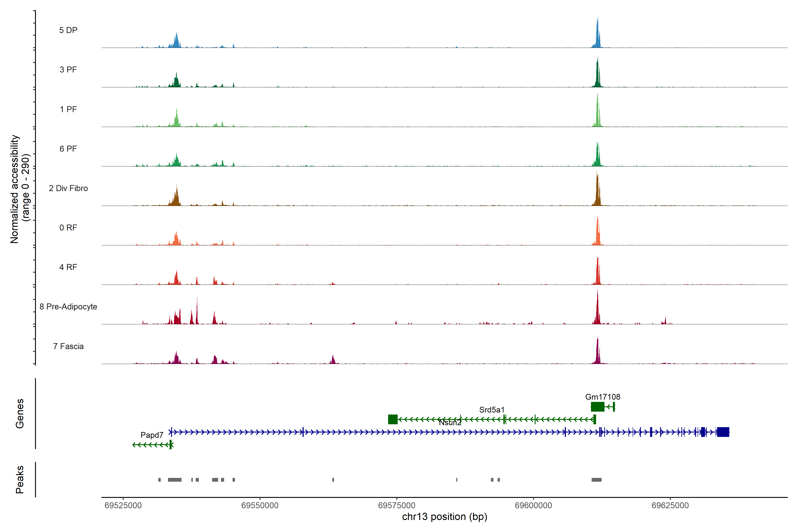
Task: Click the 7 Fascia track label
Action: click(68, 346)
